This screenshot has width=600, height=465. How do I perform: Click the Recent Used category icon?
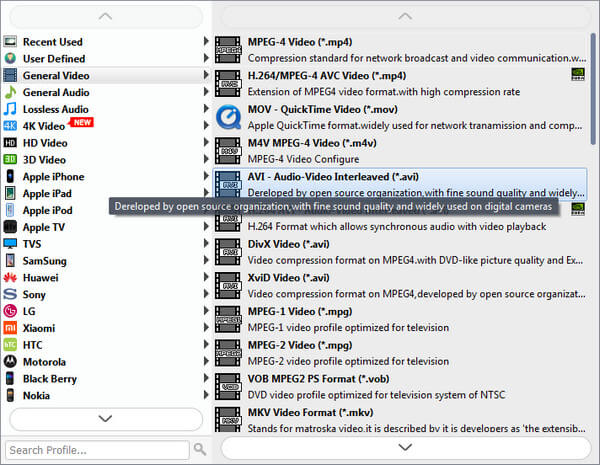point(10,42)
